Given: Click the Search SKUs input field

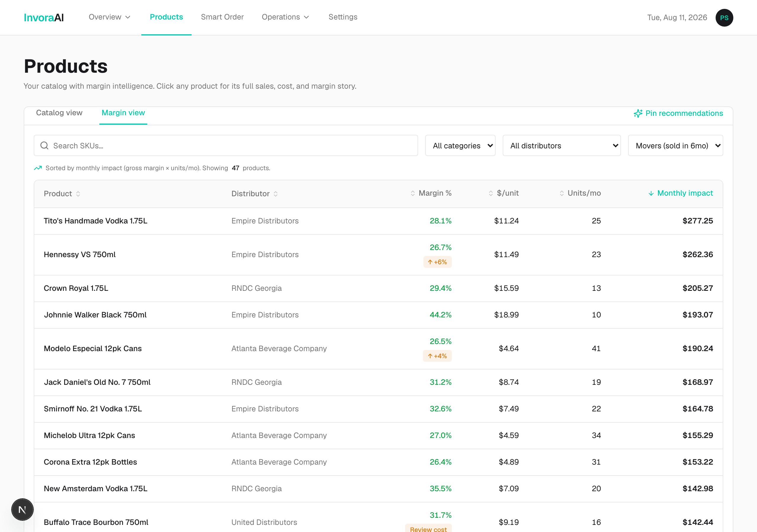Looking at the screenshot, I should 226,145.
